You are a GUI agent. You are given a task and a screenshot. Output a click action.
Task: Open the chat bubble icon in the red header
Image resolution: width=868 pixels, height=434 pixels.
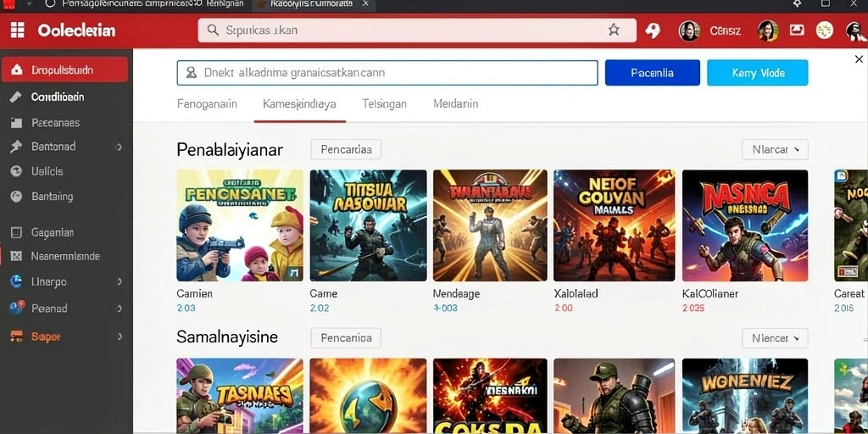point(654,31)
